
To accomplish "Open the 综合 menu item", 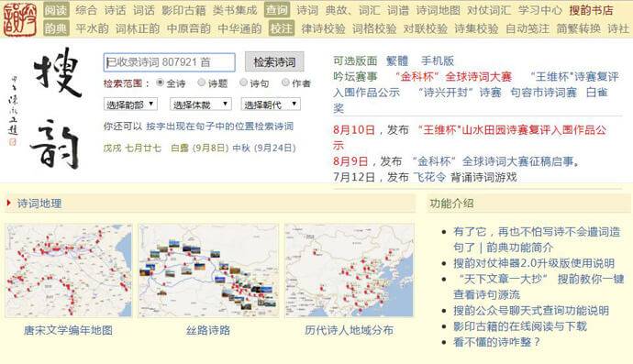I will coord(86,10).
